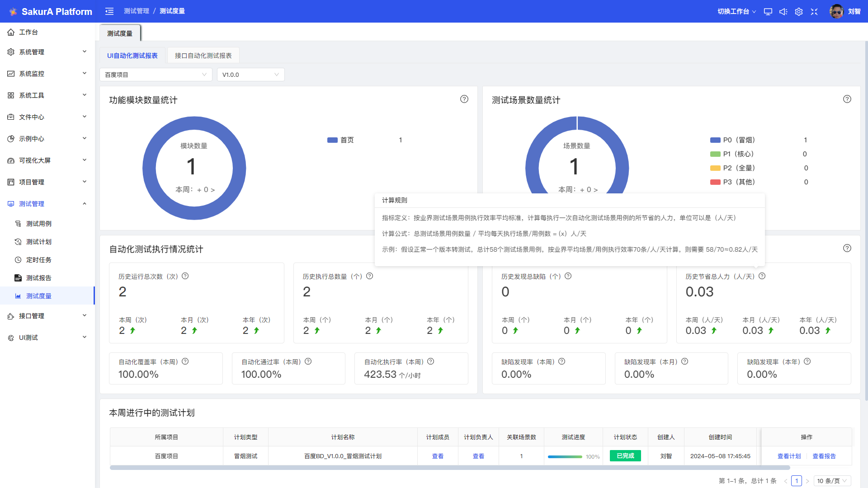Open the monitor display icon in header
Screen dimensions: 868x488
768,12
